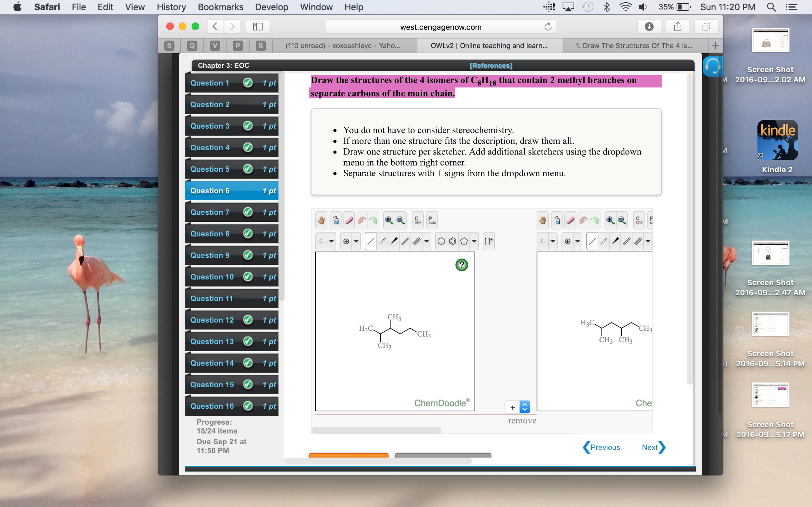Select the pink eraser tool
The height and width of the screenshot is (507, 812).
coord(349,220)
